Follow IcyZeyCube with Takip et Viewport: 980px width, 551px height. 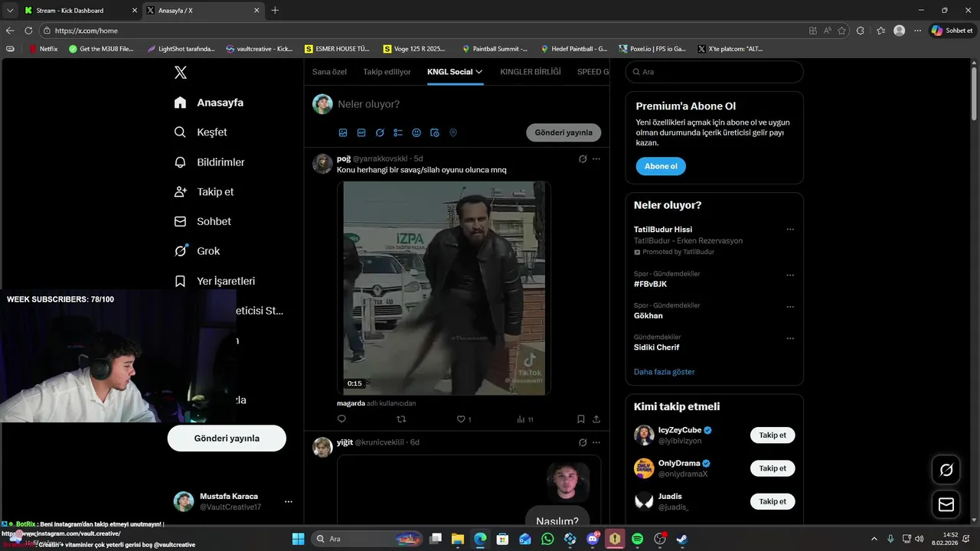tap(773, 435)
